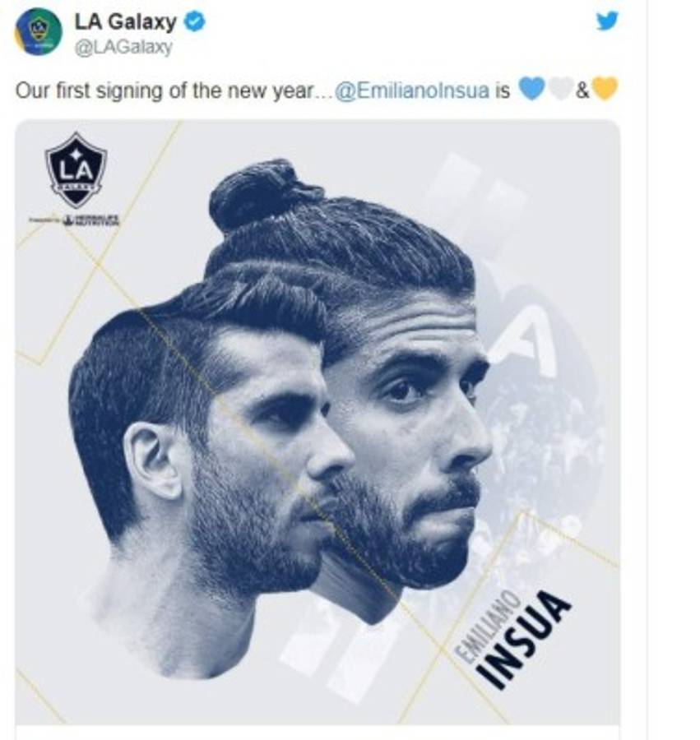Click the LA Galaxy crest in graphic
The height and width of the screenshot is (740, 700).
tap(76, 169)
